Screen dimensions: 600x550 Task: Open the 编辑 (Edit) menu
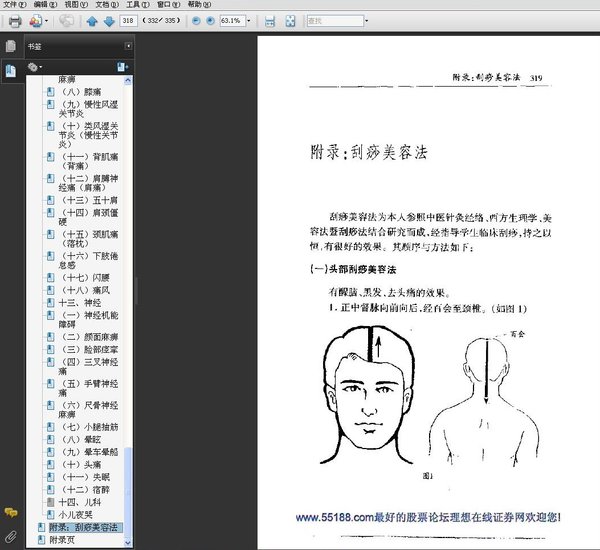pyautogui.click(x=45, y=4)
